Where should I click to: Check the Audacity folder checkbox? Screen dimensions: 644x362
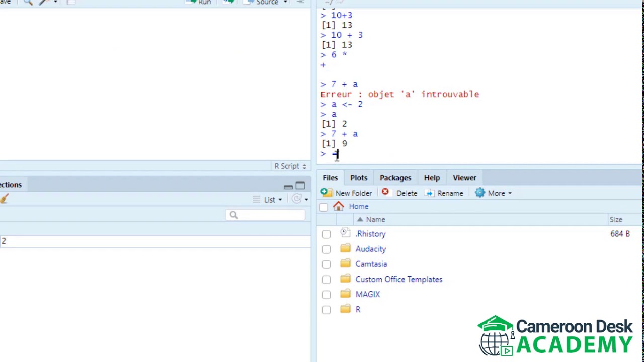pos(326,249)
